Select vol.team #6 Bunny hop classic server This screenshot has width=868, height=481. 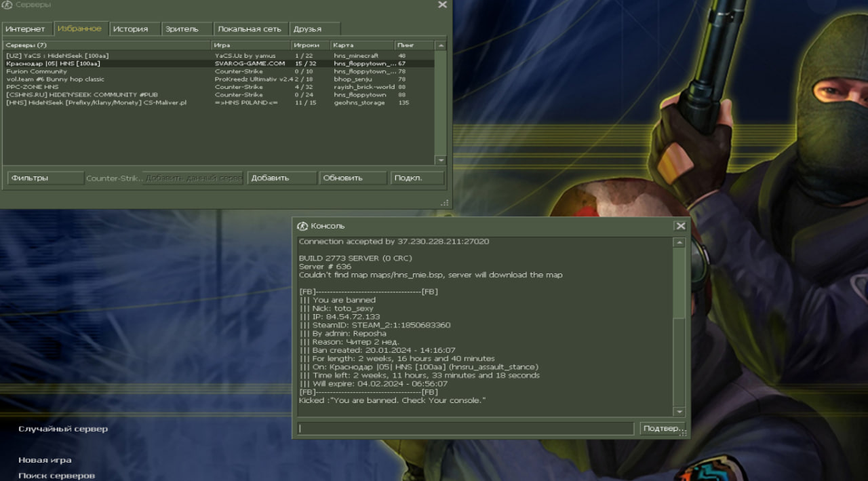[x=218, y=79]
